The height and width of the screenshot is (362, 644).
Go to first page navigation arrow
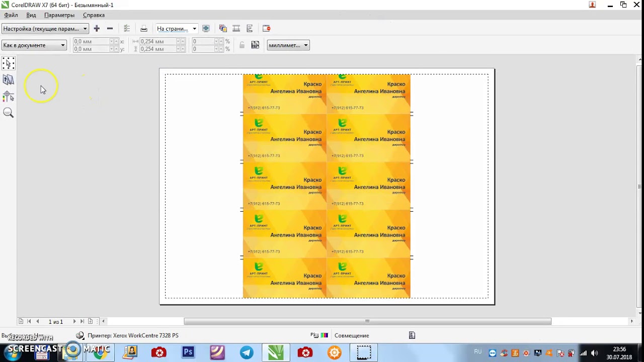(x=29, y=321)
